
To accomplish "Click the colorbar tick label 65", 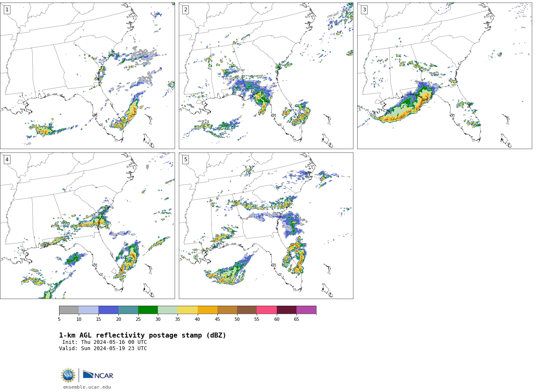I will click(296, 320).
